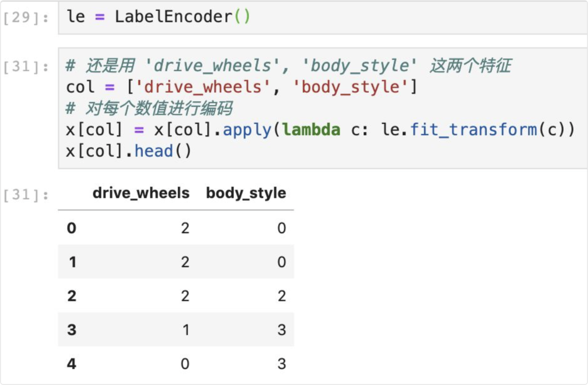Click drive_wheels value 1 in row 3
Viewport: 588px width, 385px height.
click(x=186, y=330)
